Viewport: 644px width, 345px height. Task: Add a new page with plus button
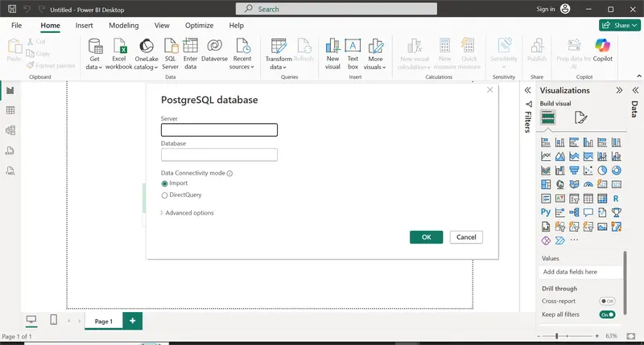tap(132, 321)
